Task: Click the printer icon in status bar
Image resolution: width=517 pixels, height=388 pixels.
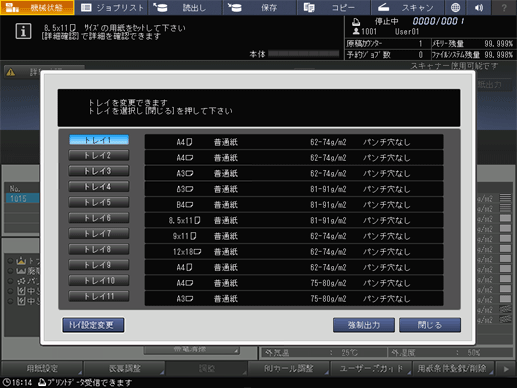Action: point(42,382)
